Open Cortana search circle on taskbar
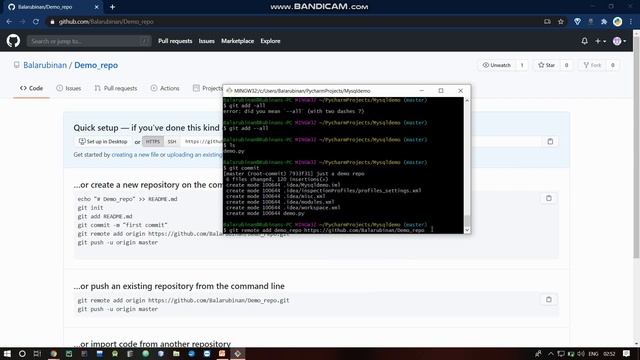Screen dimensions: 640x360 tap(22, 353)
